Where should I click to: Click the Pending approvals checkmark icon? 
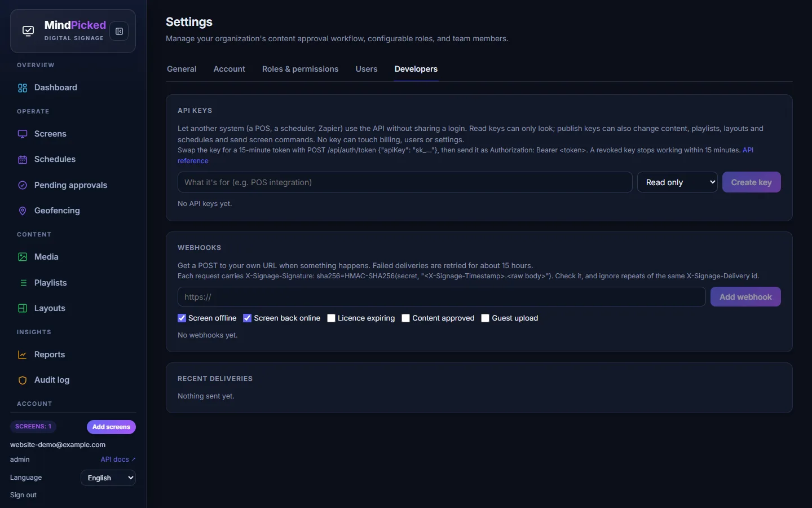pyautogui.click(x=23, y=185)
